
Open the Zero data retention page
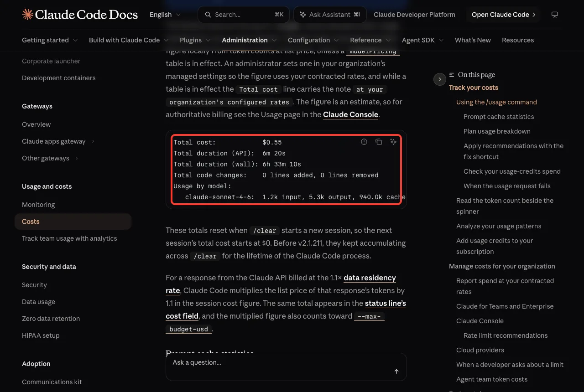click(51, 319)
